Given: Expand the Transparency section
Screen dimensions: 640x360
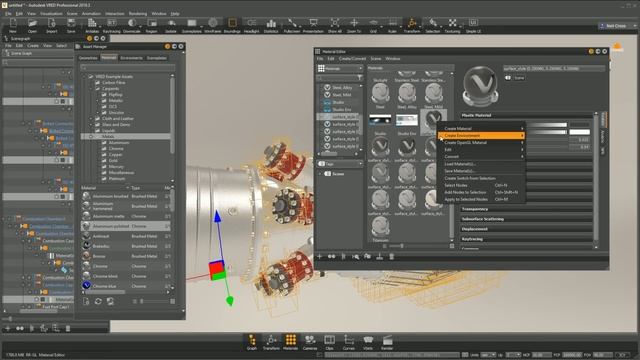Looking at the screenshot, I should pyautogui.click(x=527, y=209).
